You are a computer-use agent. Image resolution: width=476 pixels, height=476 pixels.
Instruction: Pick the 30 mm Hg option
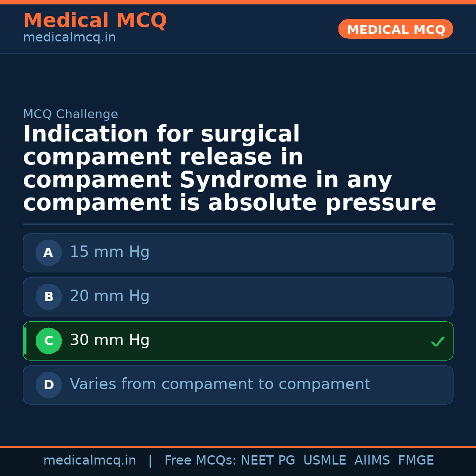point(110,341)
